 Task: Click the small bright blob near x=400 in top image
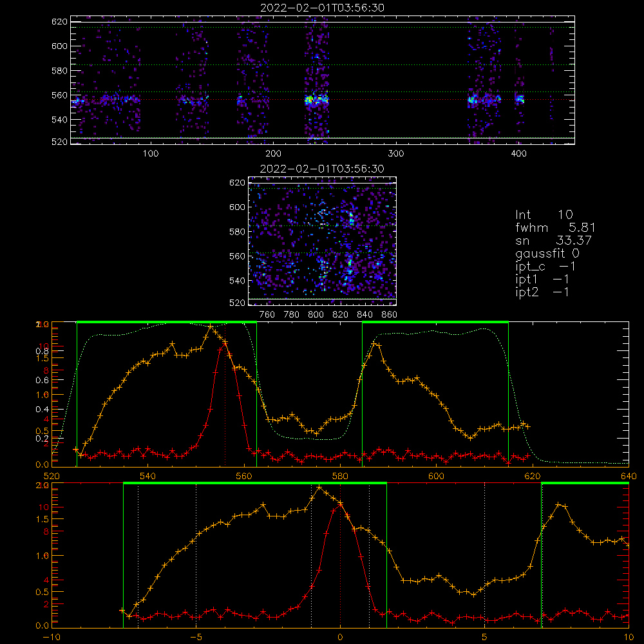520,99
